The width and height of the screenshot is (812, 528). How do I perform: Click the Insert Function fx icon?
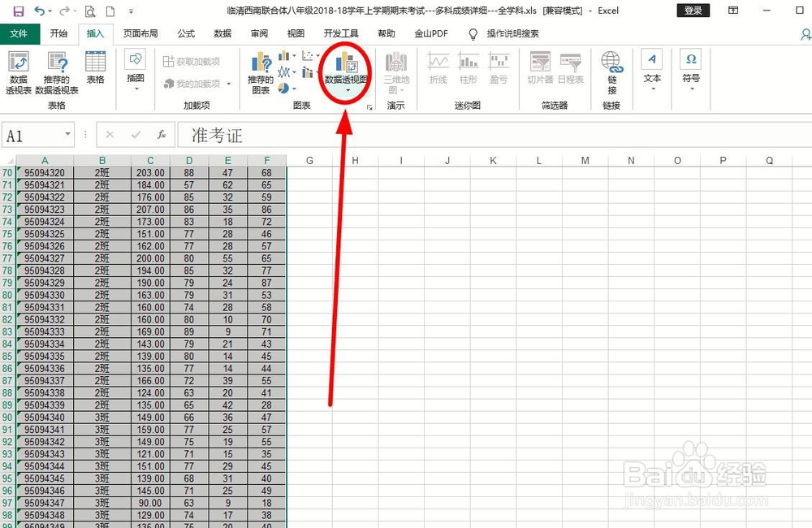(x=162, y=135)
